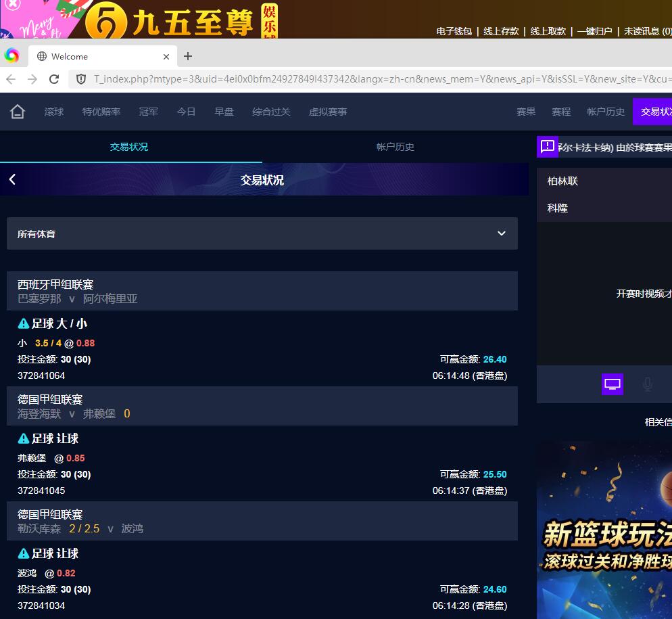Open the 赛程 schedule page

tap(561, 112)
